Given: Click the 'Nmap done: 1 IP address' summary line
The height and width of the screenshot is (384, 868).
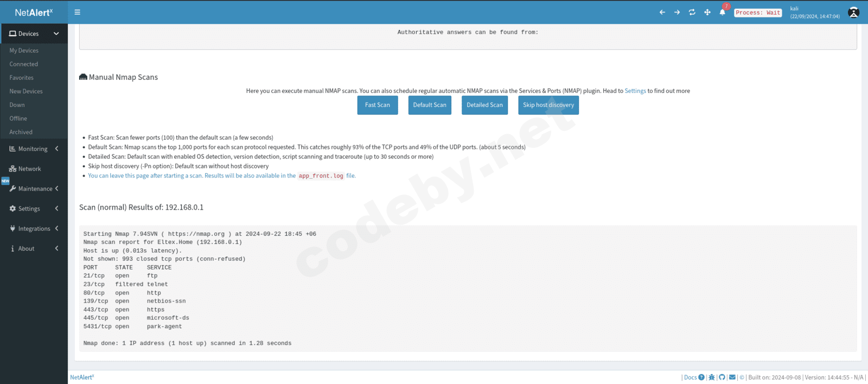Looking at the screenshot, I should [x=187, y=344].
